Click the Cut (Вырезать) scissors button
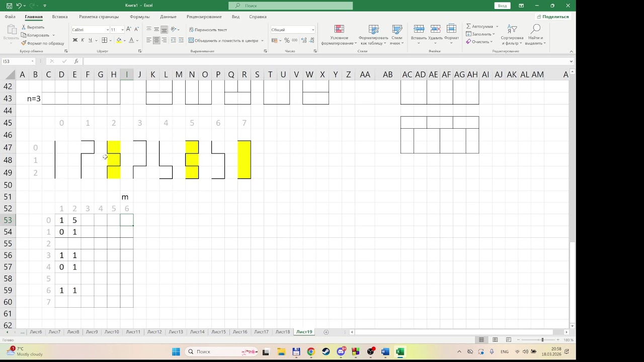Screen dimensions: 644x362 click(33, 27)
